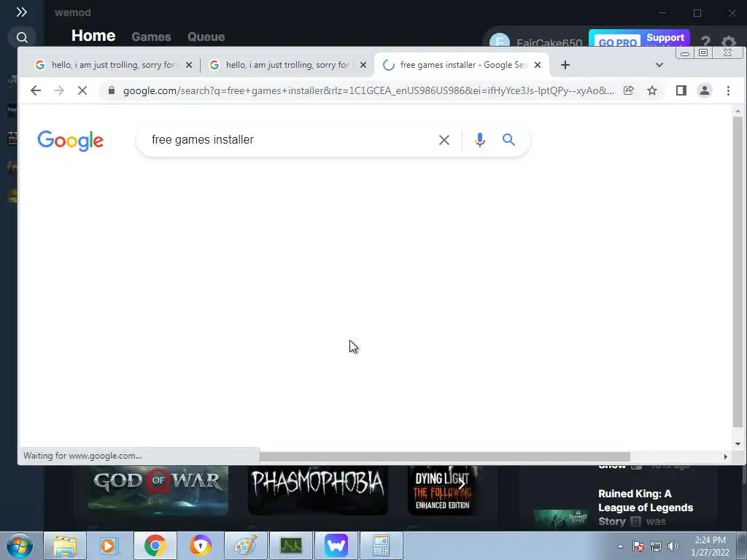Open File Explorer from the taskbar
747x560 pixels.
tap(65, 545)
